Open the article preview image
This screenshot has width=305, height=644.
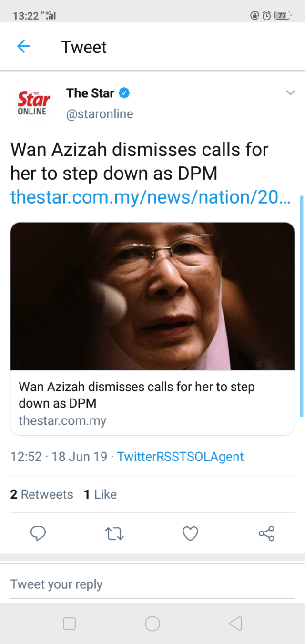[x=152, y=296]
